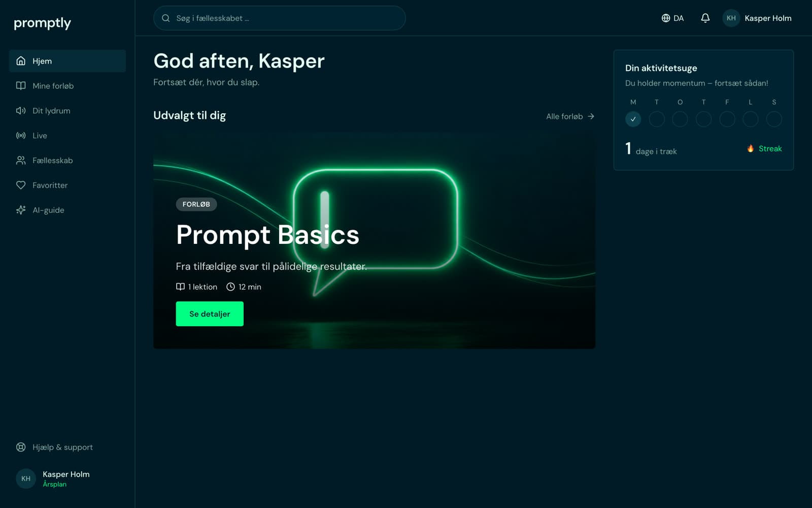Toggle the F (Friday) activity circle
The width and height of the screenshot is (812, 508).
coord(727,119)
